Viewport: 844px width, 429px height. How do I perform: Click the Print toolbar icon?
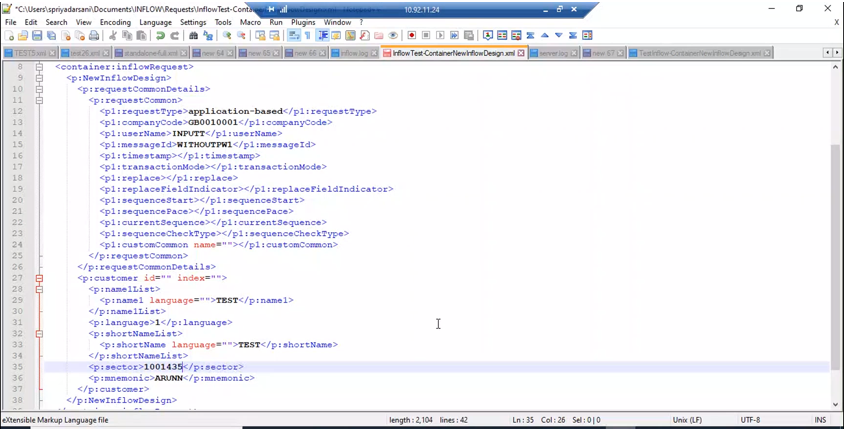click(94, 36)
